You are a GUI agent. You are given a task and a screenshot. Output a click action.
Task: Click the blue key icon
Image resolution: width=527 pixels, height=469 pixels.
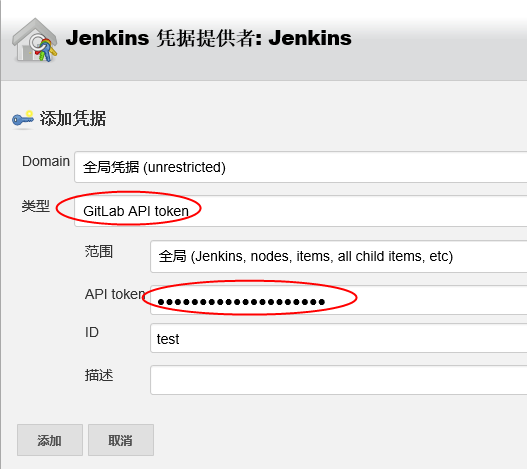tap(23, 119)
